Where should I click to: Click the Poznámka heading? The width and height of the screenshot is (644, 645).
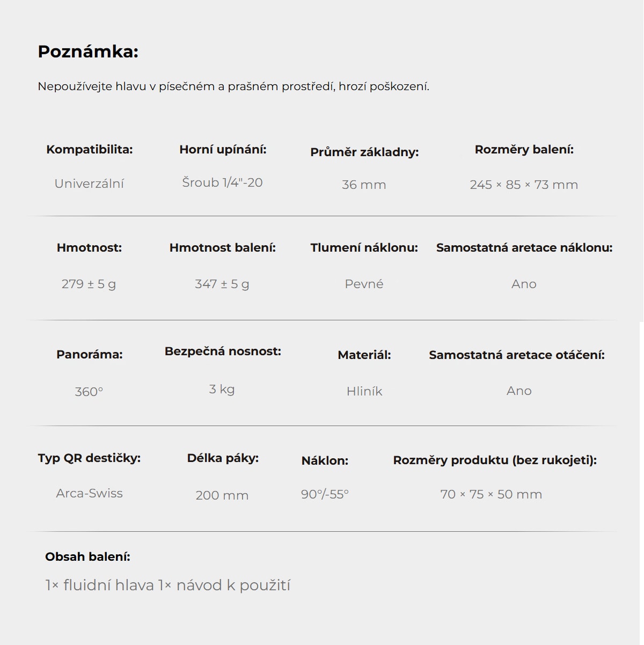click(88, 52)
